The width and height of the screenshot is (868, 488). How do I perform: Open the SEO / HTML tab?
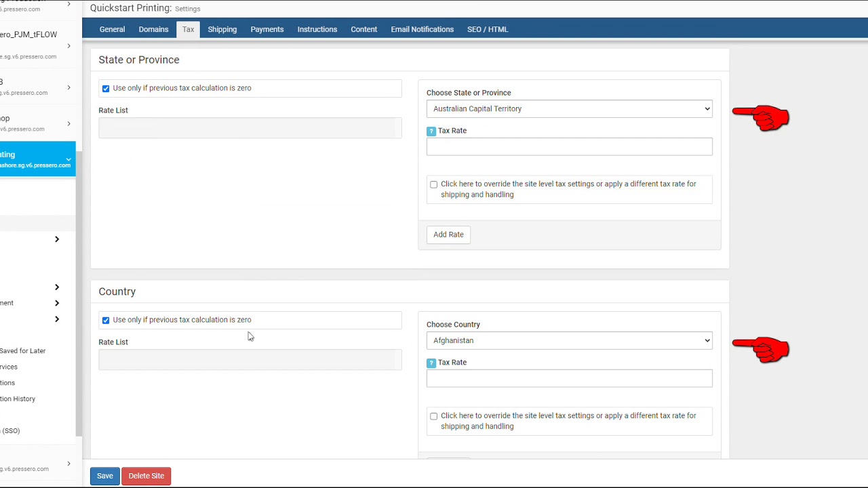[x=488, y=29]
